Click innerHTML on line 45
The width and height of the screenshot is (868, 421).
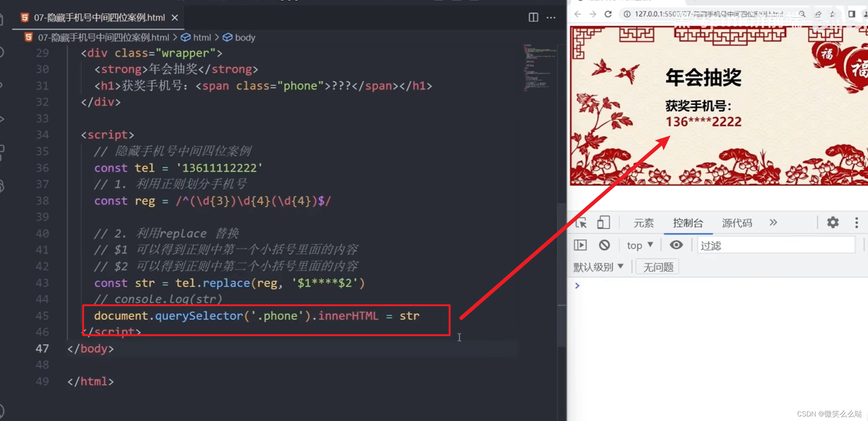click(x=348, y=316)
